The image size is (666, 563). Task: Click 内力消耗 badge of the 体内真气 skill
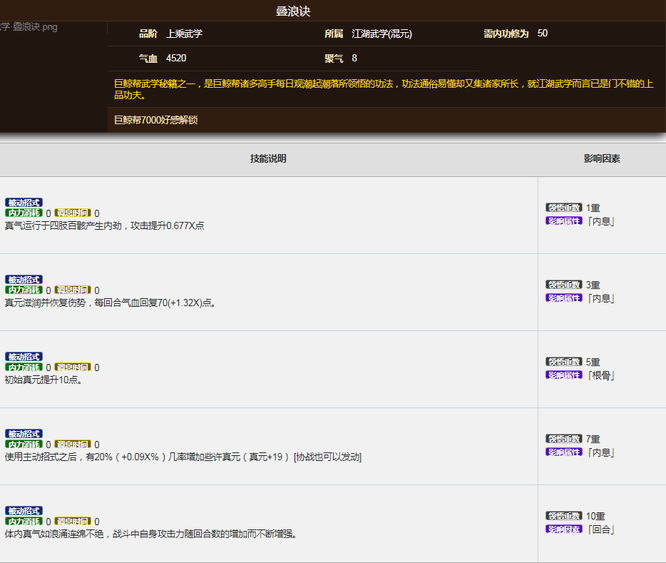pyautogui.click(x=24, y=522)
